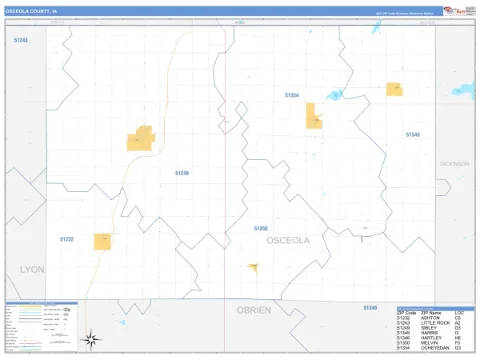
Task: Click the large OSCEOLA county name label
Action: point(288,240)
